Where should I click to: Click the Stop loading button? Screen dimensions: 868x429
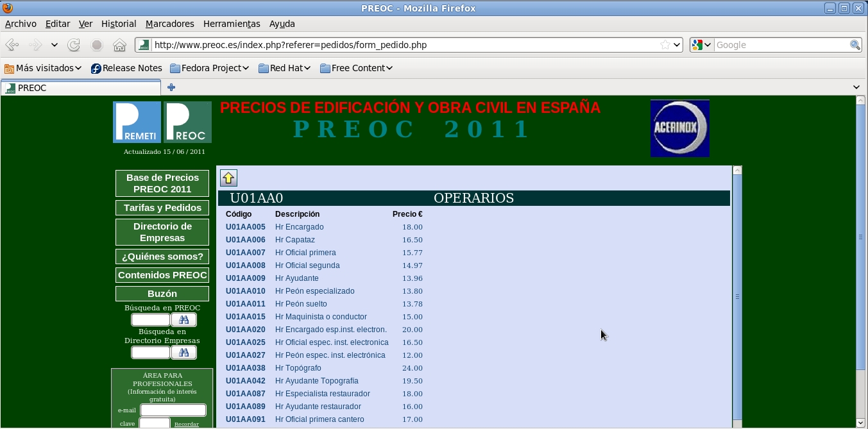pos(97,45)
